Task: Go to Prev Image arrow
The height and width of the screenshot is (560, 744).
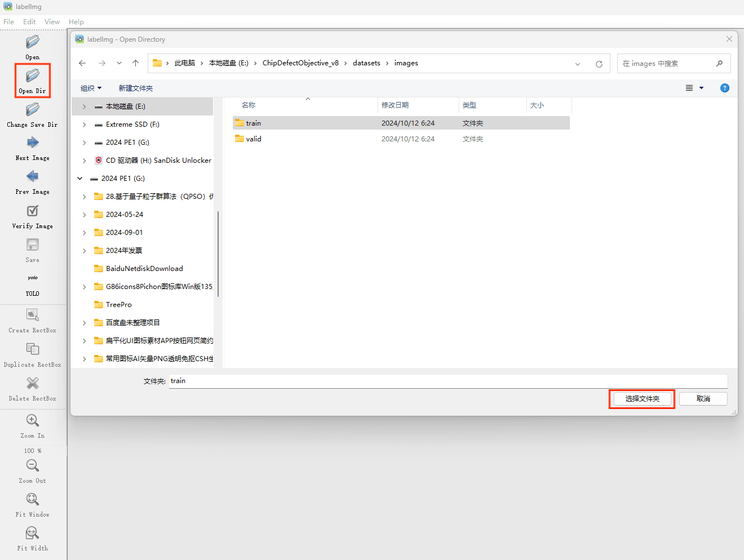Action: [33, 177]
